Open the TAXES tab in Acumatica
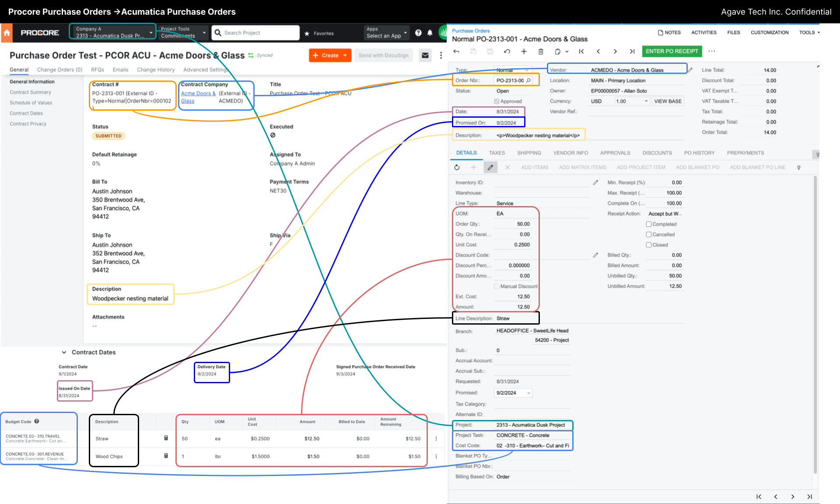Viewport: 840px width, 504px height. tap(497, 153)
